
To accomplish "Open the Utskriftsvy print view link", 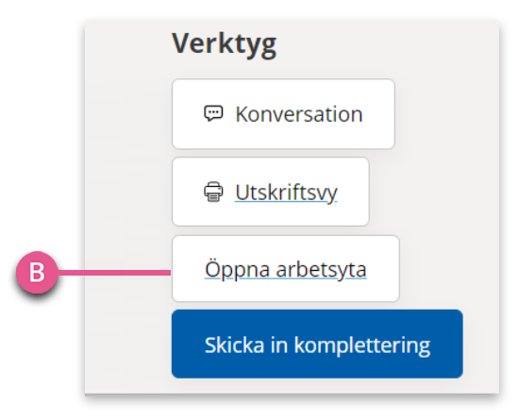I will (x=286, y=192).
